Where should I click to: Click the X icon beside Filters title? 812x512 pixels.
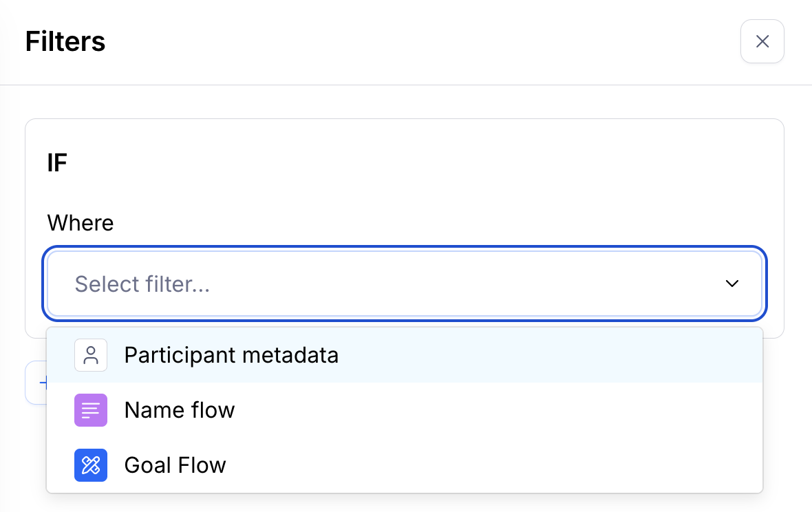(x=762, y=41)
